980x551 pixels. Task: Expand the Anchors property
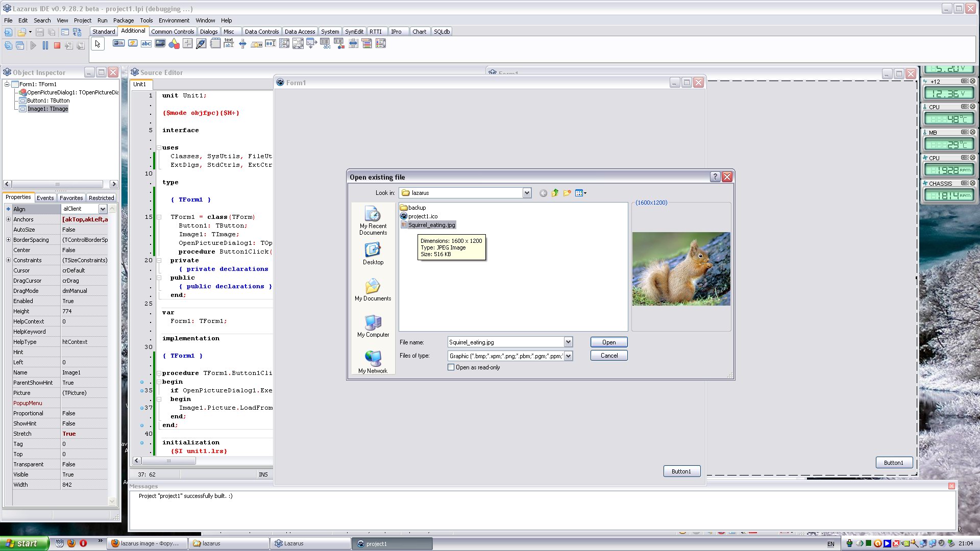8,219
